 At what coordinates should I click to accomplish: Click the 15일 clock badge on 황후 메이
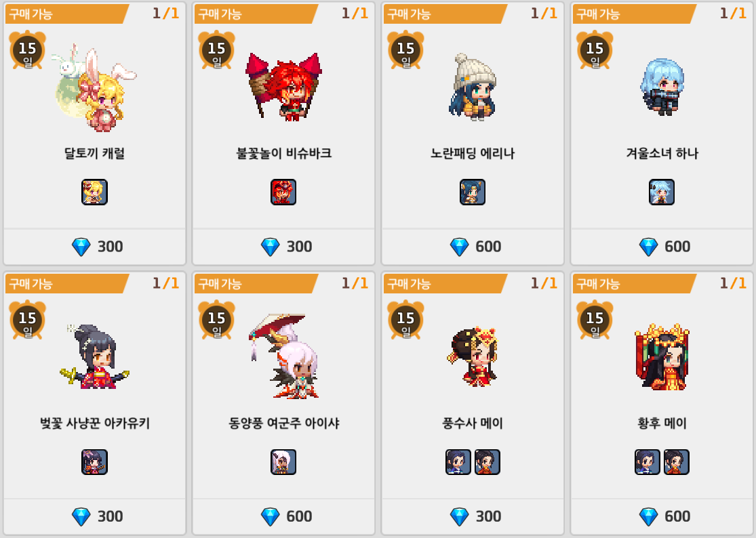point(595,320)
